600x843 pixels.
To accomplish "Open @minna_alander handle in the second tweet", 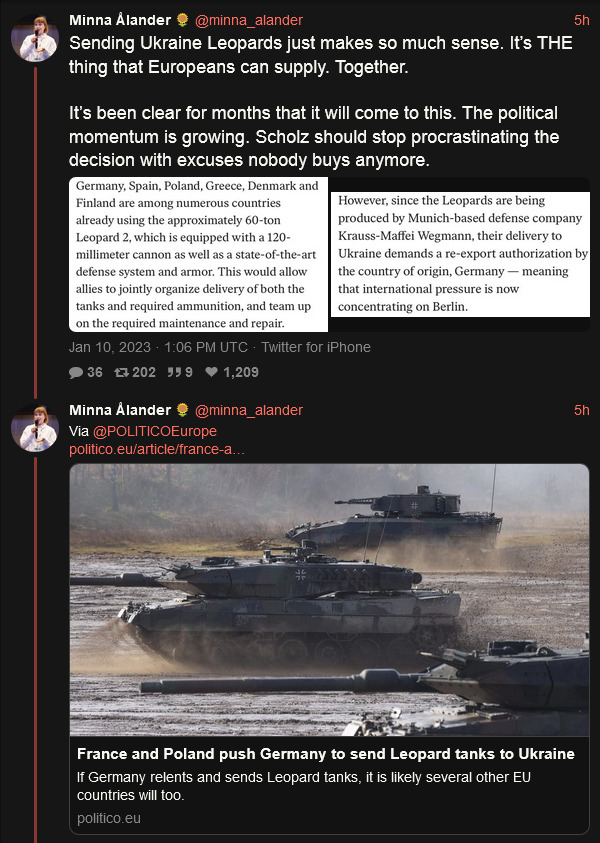I will (x=249, y=410).
